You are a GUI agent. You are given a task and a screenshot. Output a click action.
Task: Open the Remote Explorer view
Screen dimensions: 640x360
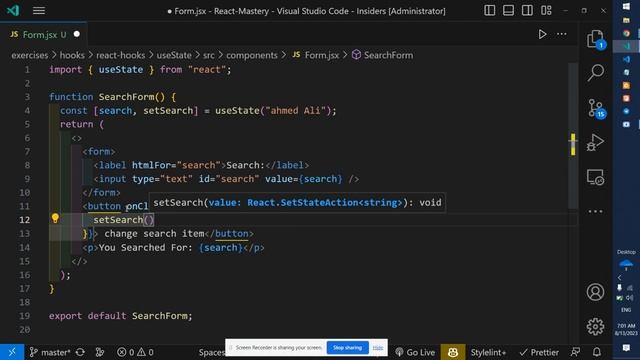[596, 177]
